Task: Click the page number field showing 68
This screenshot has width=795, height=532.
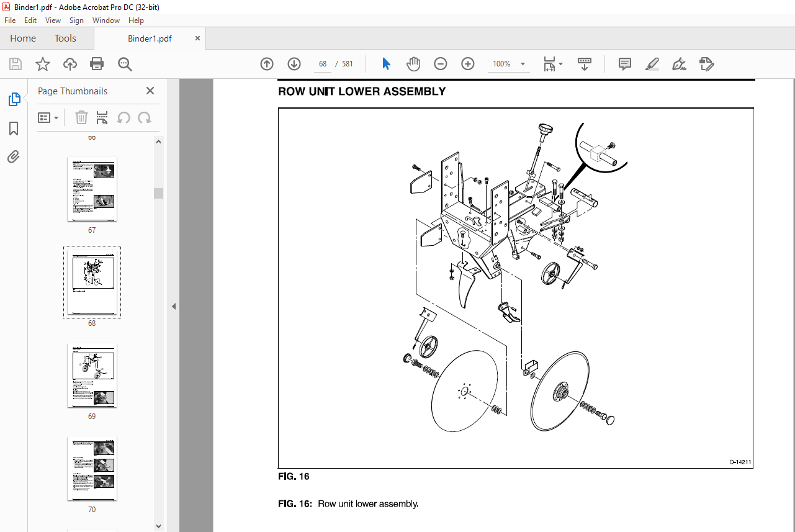Action: [323, 64]
